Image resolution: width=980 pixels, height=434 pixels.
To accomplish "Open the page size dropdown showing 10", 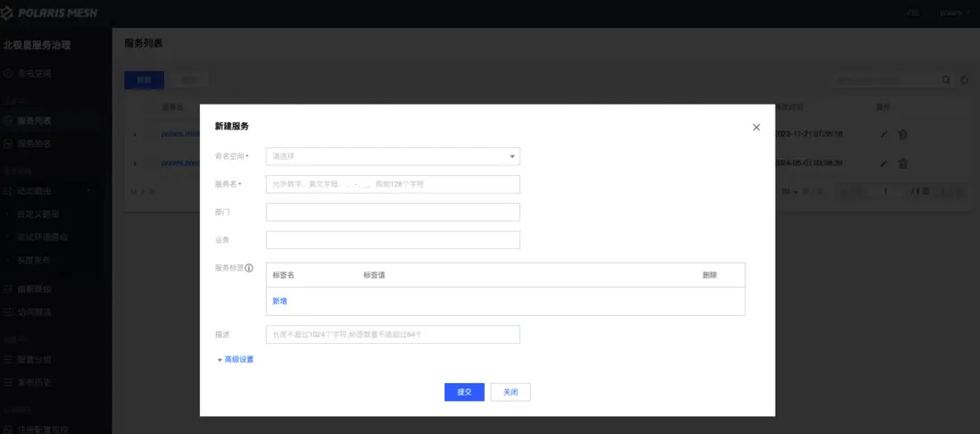I will (x=789, y=191).
